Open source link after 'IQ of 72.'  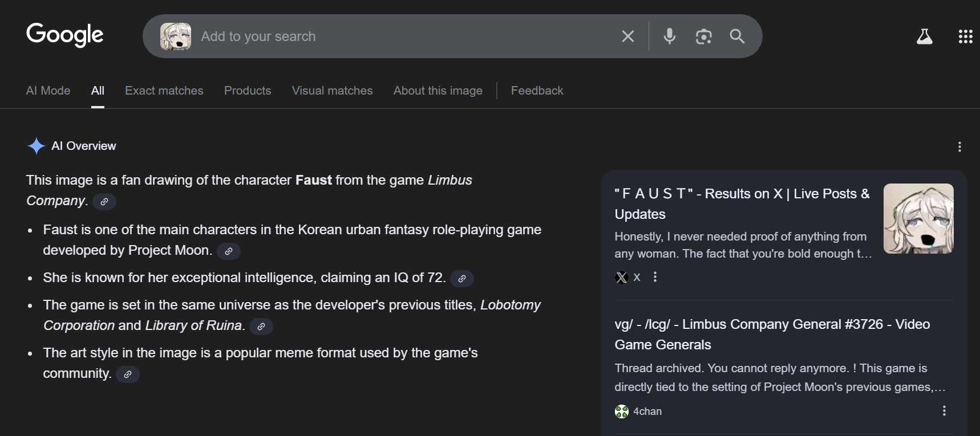tap(462, 279)
